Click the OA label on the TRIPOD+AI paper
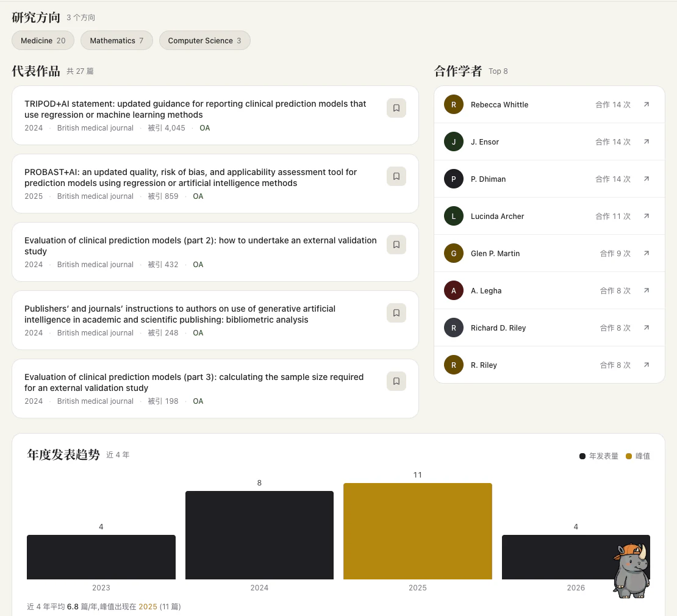Viewport: 677px width, 616px height. [x=205, y=128]
